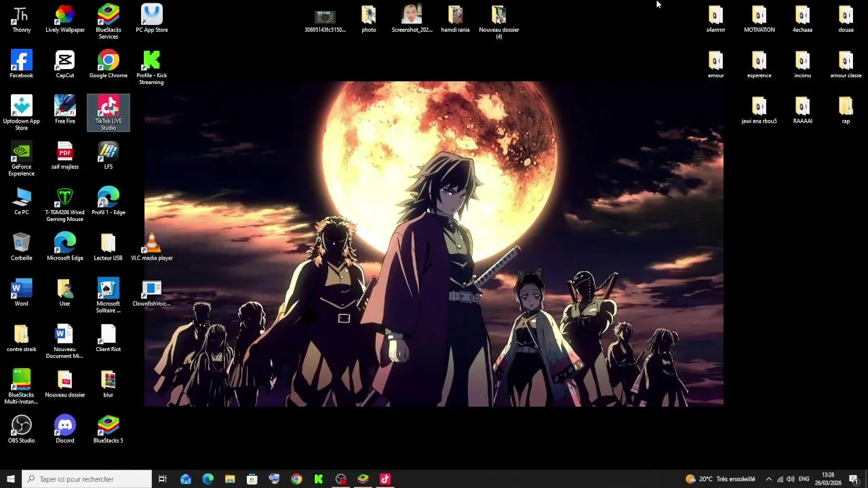This screenshot has width=868, height=488.
Task: Select the Uptodown App Store icon
Action: click(21, 113)
